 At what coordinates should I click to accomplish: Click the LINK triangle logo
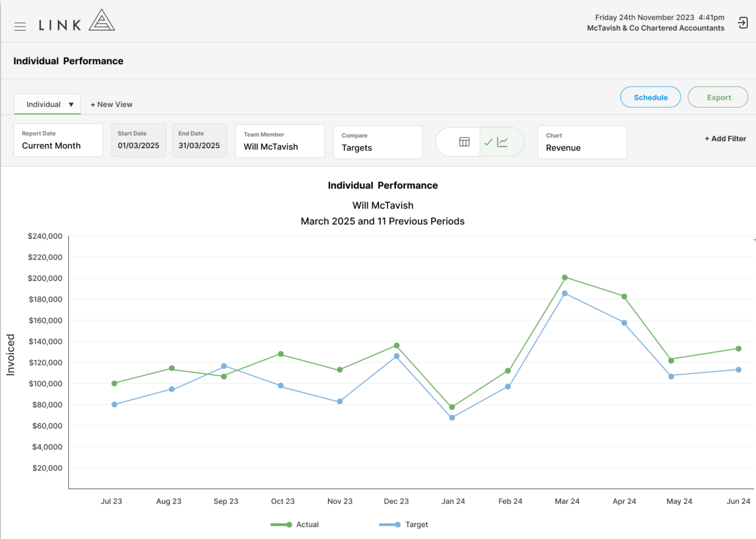pos(102,20)
